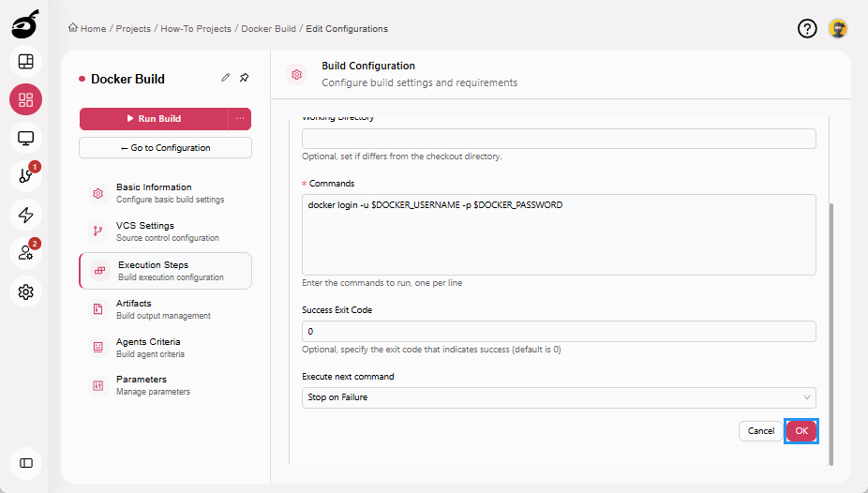Viewport: 868px width, 493px height.
Task: Toggle the sidebar collapse panel icon
Action: click(x=25, y=463)
